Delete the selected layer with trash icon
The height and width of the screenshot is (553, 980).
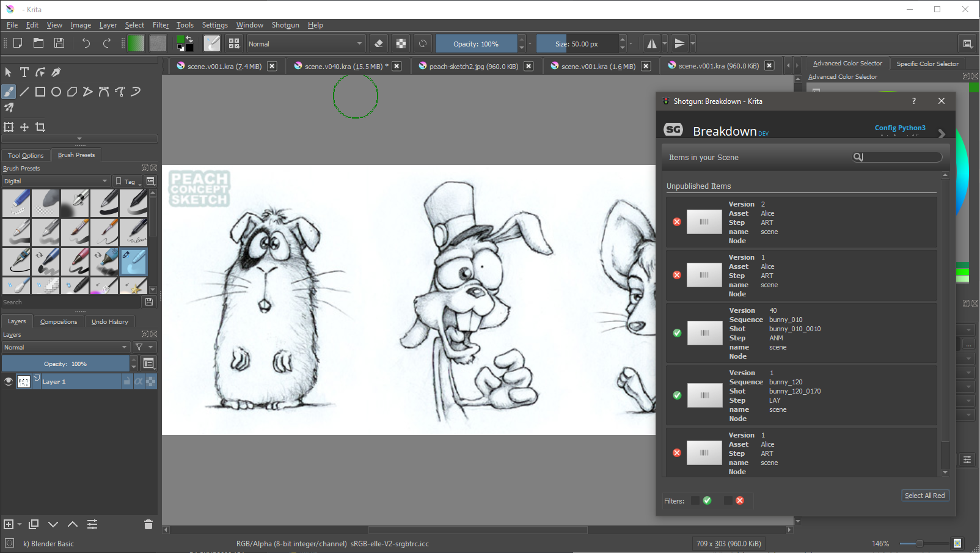click(x=148, y=524)
